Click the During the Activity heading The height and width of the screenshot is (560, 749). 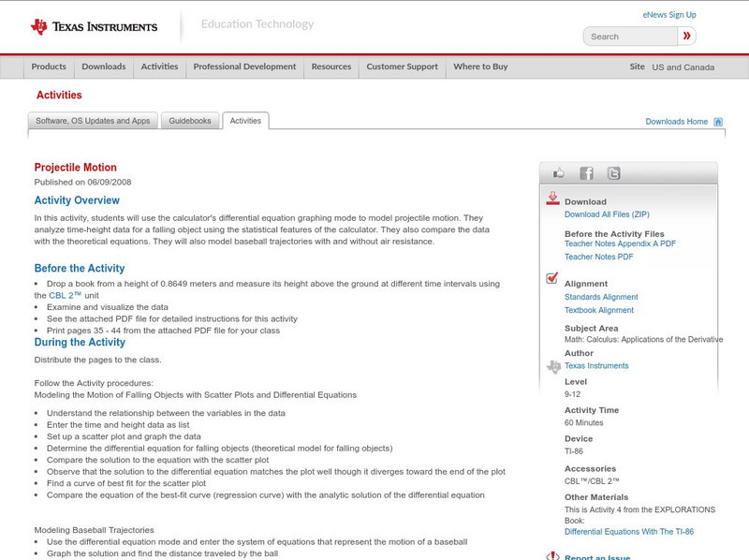(80, 342)
